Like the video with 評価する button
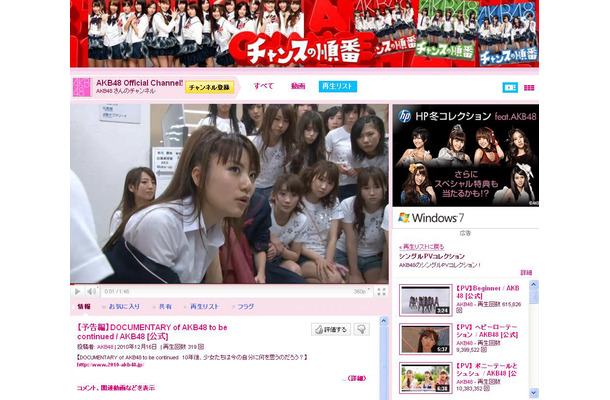Screen dimensions: 610x400 tap(331, 329)
